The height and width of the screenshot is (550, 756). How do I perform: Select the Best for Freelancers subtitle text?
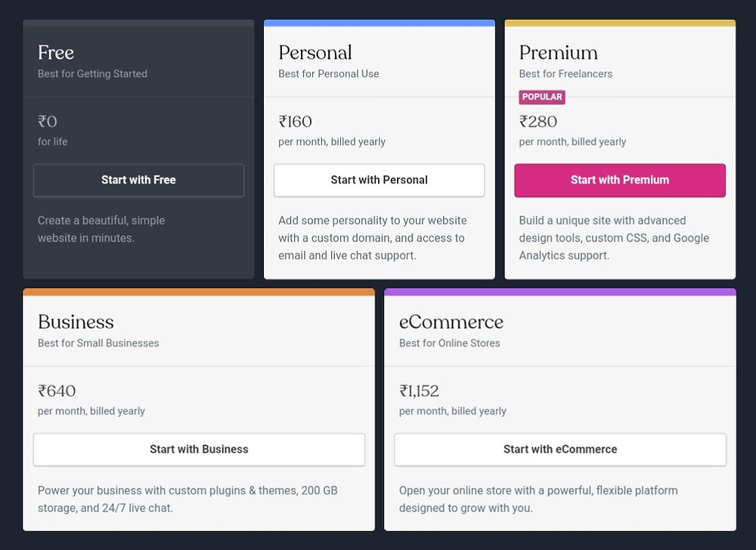(x=565, y=73)
